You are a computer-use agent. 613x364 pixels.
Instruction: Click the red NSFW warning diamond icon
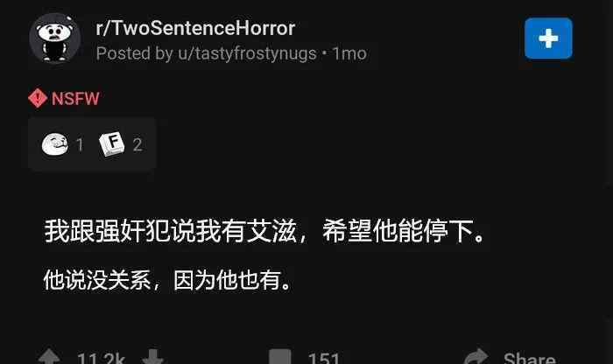(x=38, y=98)
